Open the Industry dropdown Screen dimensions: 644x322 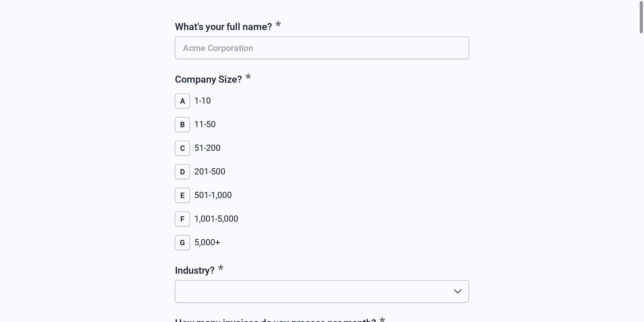point(322,291)
